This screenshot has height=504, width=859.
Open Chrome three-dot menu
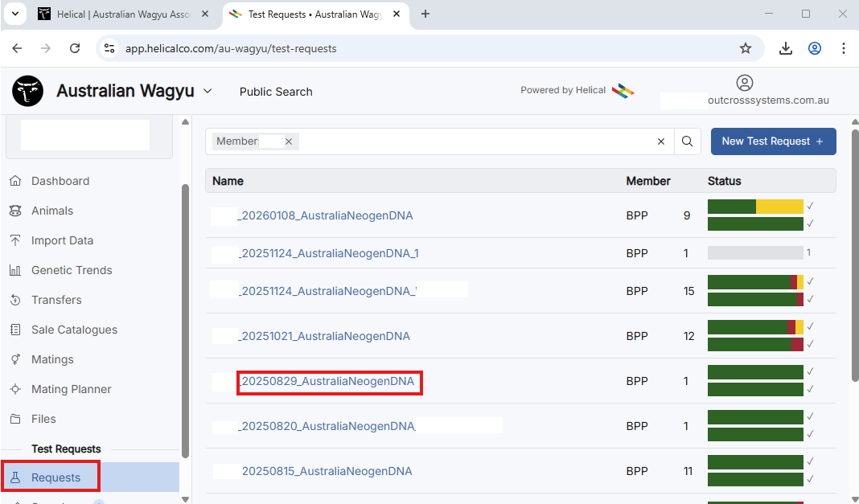[x=843, y=48]
